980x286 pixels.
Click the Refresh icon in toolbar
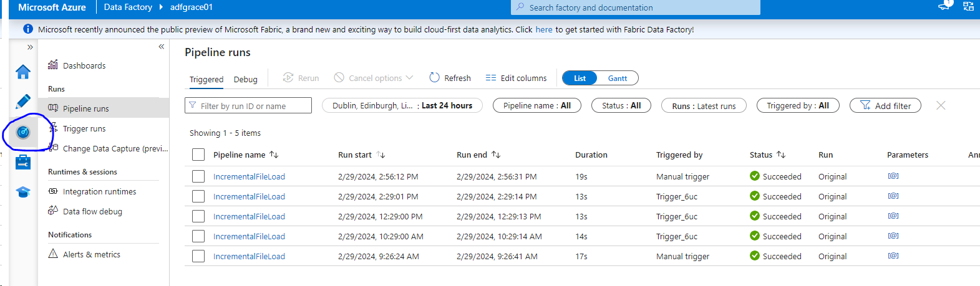pos(435,78)
